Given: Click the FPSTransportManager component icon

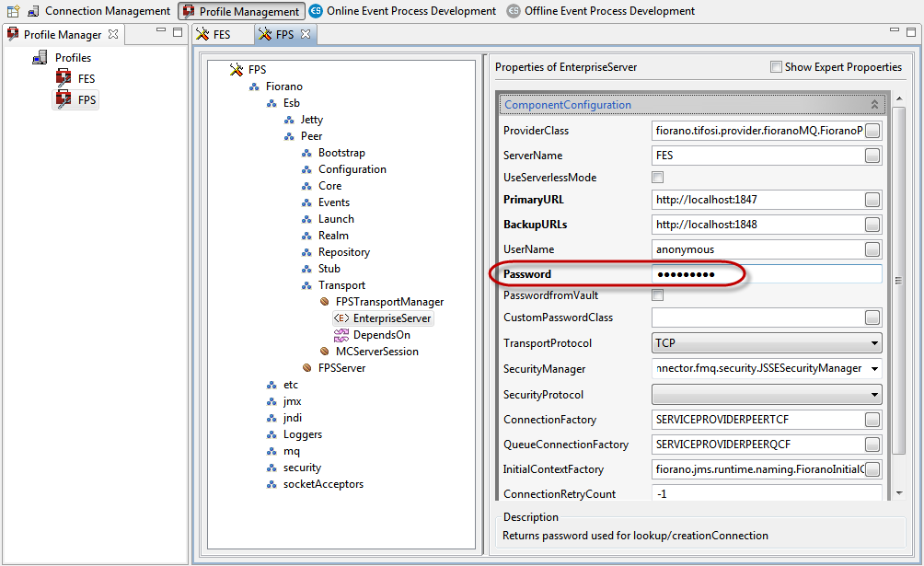Looking at the screenshot, I should pyautogui.click(x=324, y=302).
